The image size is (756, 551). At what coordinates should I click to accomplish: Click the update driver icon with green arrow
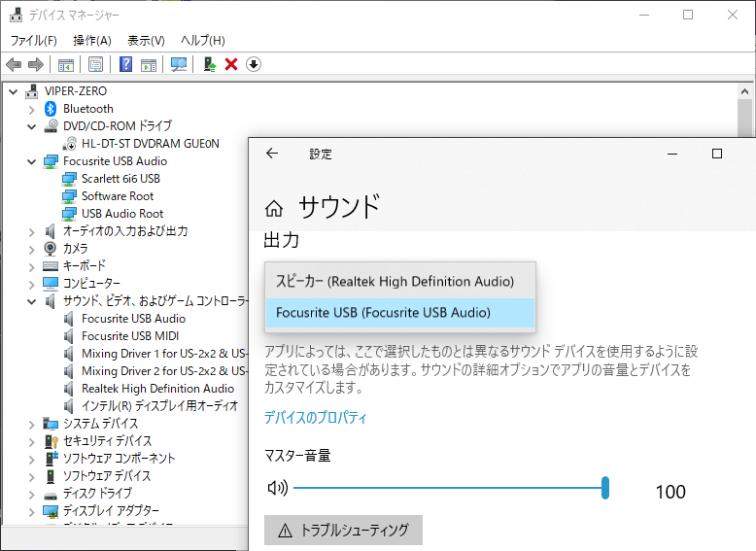point(209,64)
